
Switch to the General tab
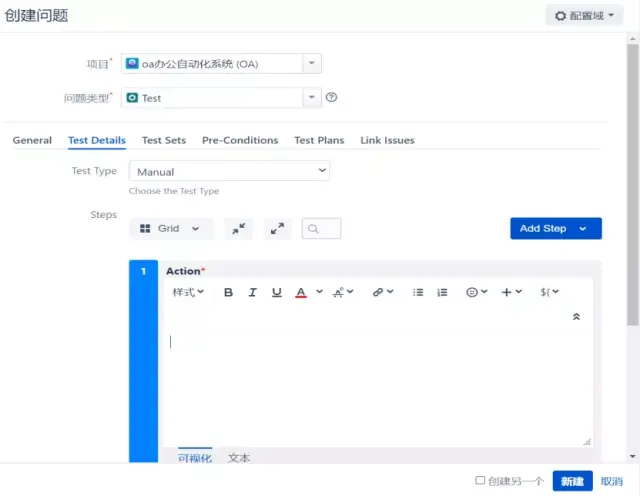32,140
